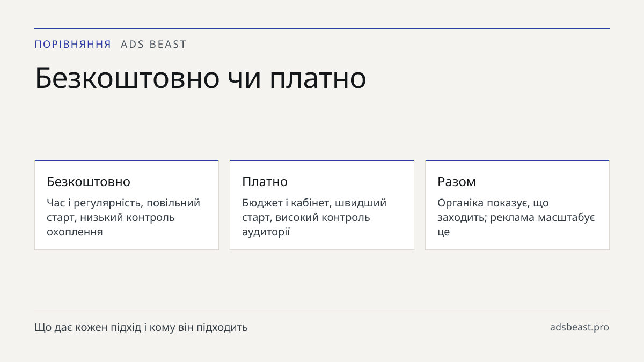Click the description starting with Органіка показує
The height and width of the screenshot is (362, 644).
point(516,217)
